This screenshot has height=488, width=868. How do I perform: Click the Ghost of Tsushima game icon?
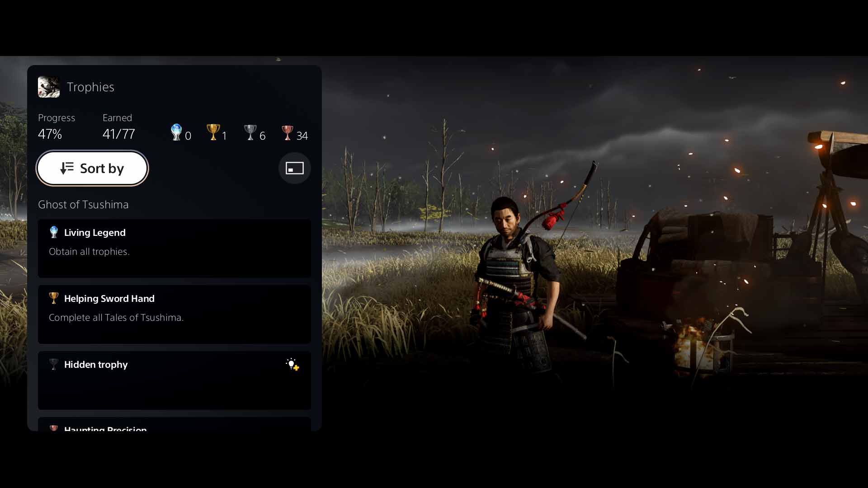(x=49, y=86)
